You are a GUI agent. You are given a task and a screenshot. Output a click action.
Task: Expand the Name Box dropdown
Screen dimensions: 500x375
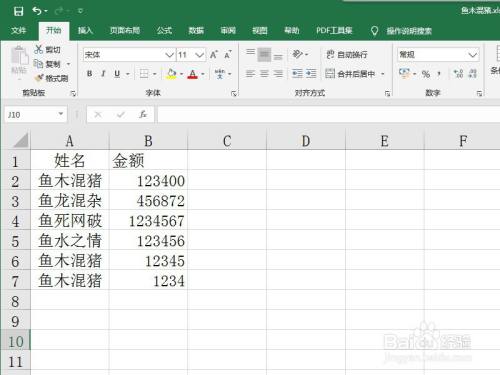61,114
